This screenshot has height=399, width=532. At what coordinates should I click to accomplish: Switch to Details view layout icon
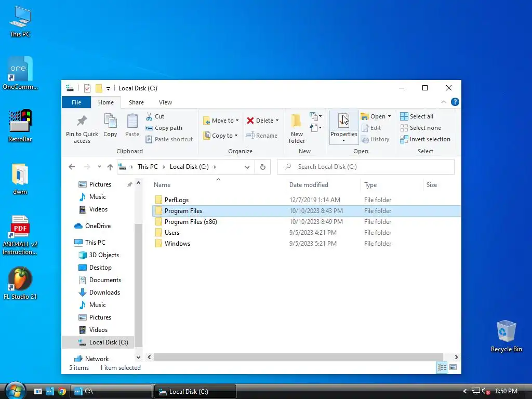[x=442, y=367]
